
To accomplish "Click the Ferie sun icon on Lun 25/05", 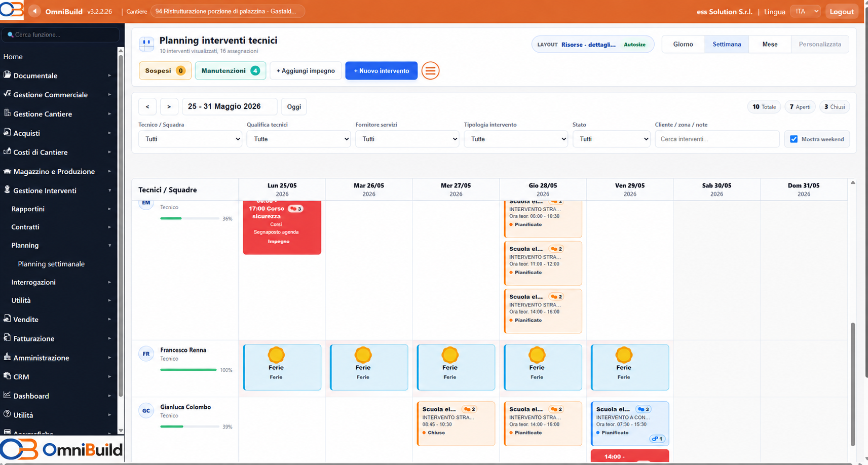I will click(276, 355).
